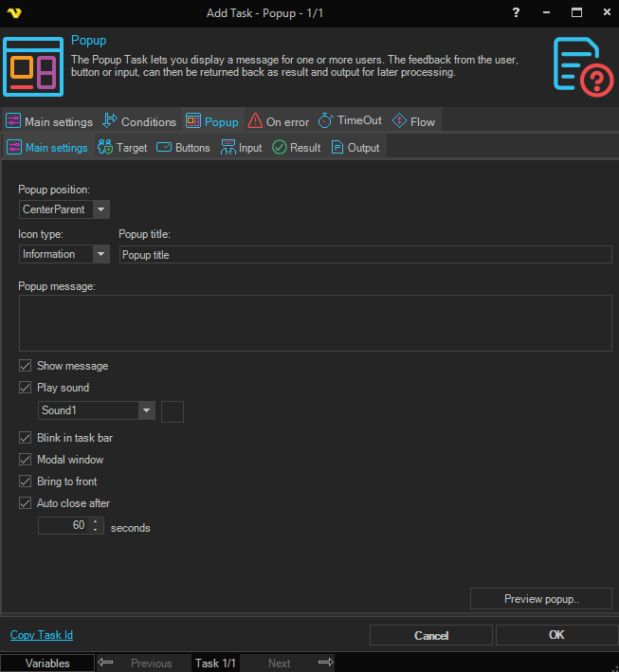Open the Target sub-tab icon
The height and width of the screenshot is (672, 619).
click(x=105, y=148)
